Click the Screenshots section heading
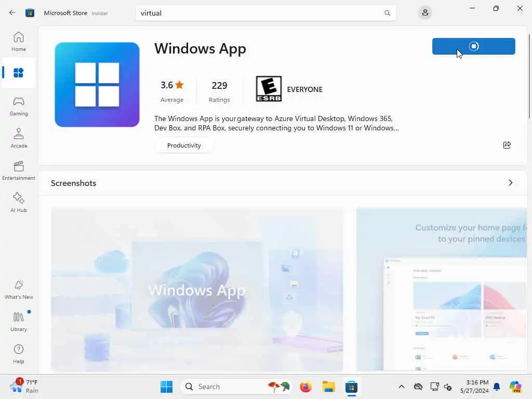This screenshot has height=399, width=532. [73, 183]
